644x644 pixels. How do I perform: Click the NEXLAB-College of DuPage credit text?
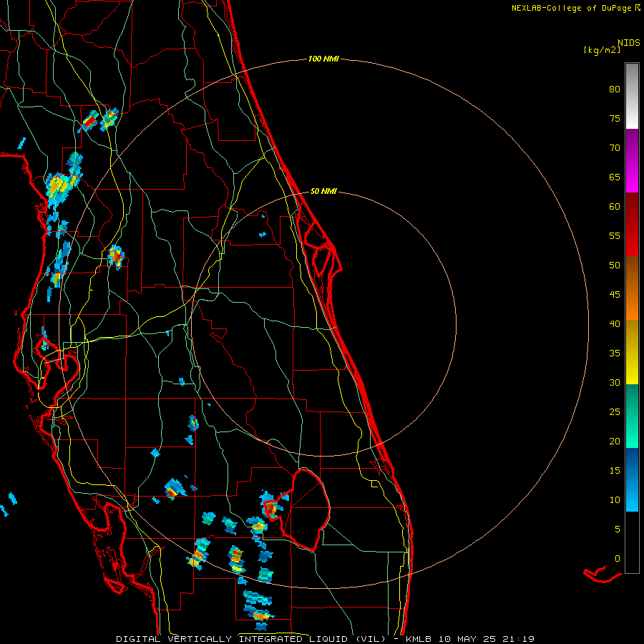[x=571, y=8]
